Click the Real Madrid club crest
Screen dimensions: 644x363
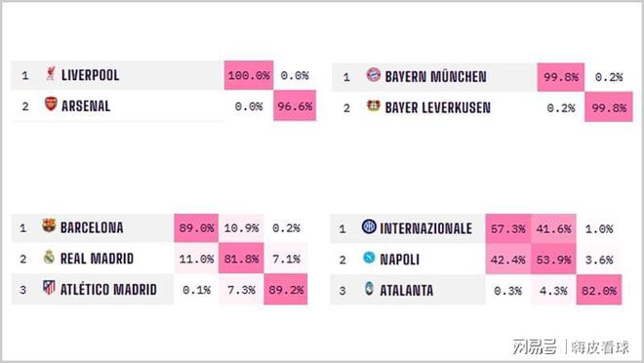pyautogui.click(x=49, y=257)
